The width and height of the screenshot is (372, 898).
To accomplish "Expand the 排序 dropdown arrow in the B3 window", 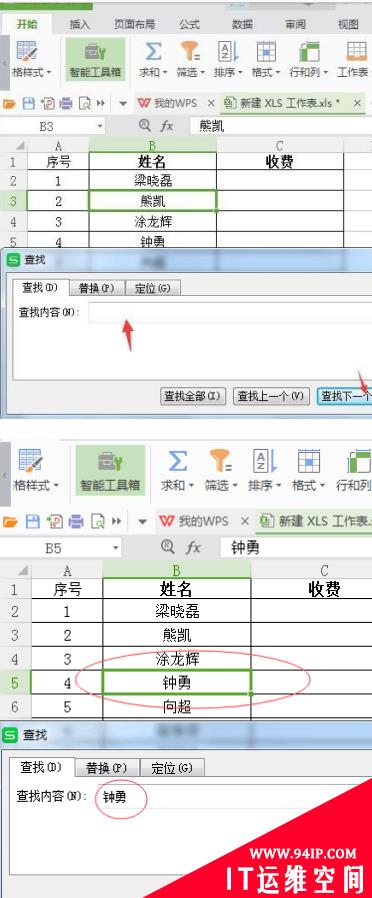I will (x=240, y=73).
